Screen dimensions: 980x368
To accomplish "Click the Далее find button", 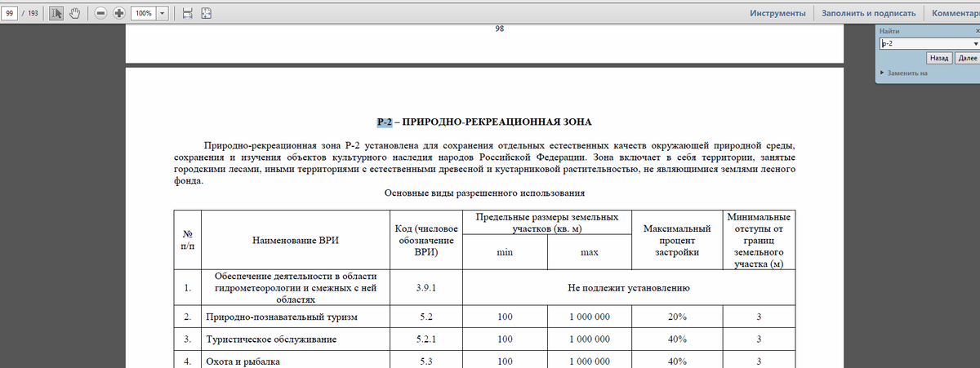I will click(967, 59).
